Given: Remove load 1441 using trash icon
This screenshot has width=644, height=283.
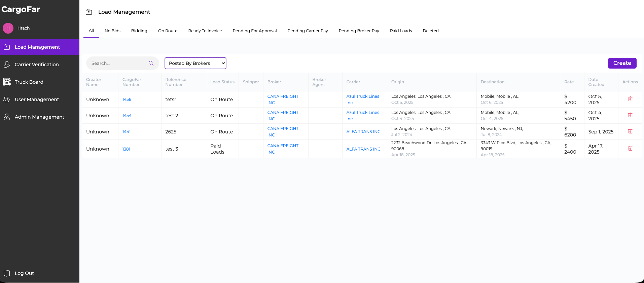Looking at the screenshot, I should pos(630,131).
